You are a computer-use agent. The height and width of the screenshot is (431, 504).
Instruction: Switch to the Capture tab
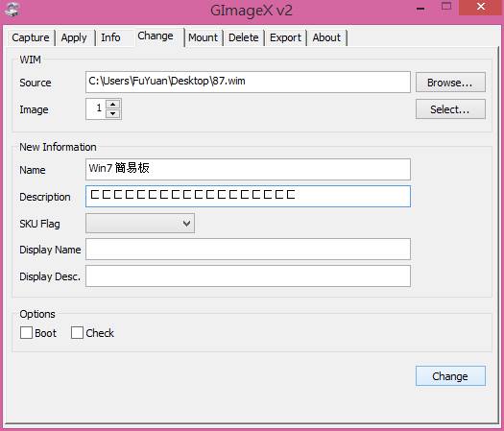(x=31, y=37)
